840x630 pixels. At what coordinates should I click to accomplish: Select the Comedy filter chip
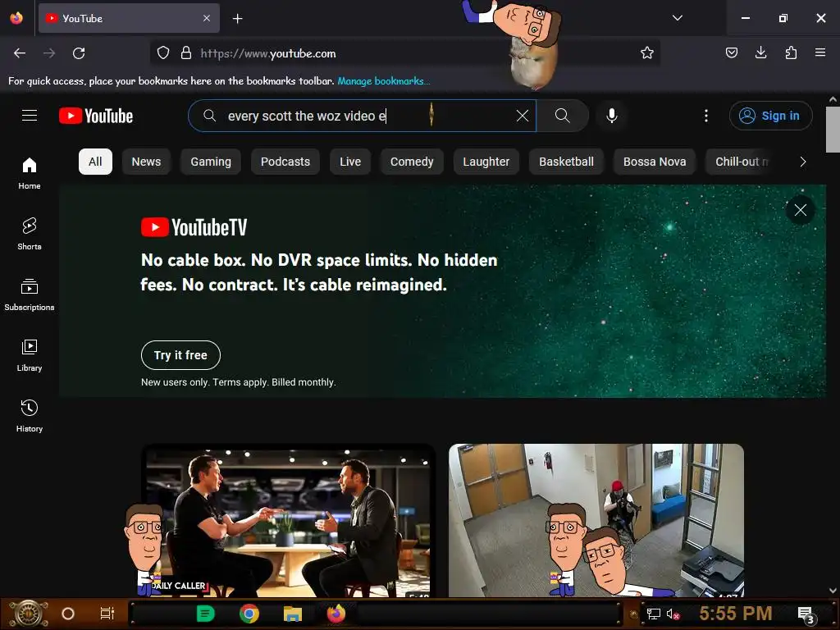(x=412, y=162)
